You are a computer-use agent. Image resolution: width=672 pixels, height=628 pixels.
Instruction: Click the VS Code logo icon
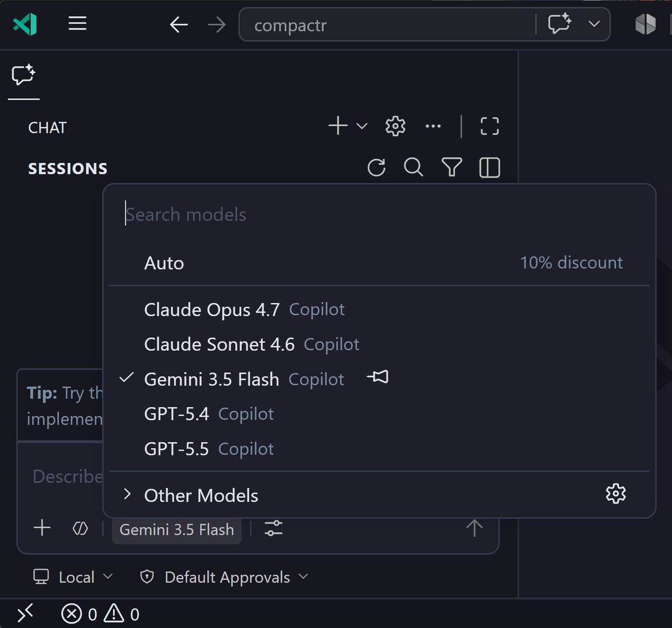pos(25,24)
